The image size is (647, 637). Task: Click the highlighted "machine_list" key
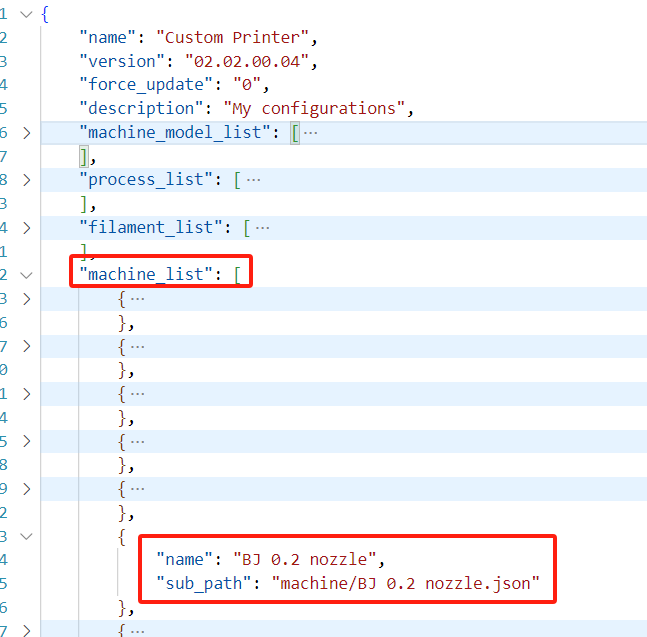[147, 274]
